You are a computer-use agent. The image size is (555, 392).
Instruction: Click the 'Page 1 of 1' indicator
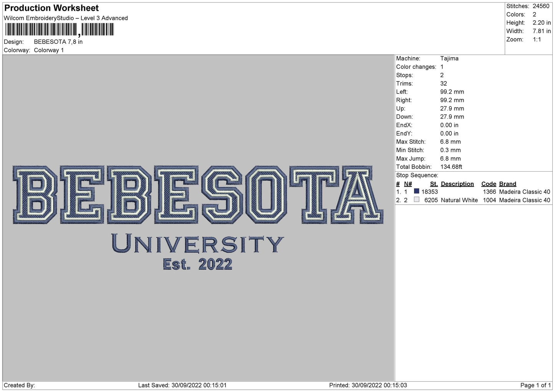tap(535, 385)
